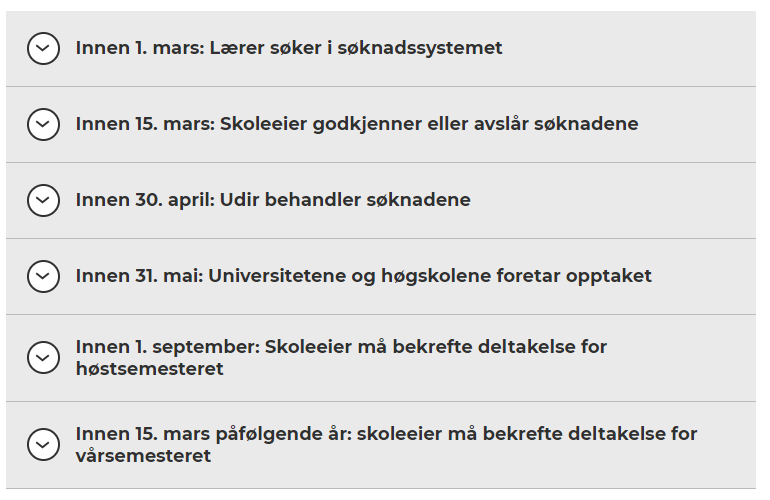Click empty row area right of 'Lærer søker i søknadssystemet'
770x500 pixels.
click(x=630, y=48)
